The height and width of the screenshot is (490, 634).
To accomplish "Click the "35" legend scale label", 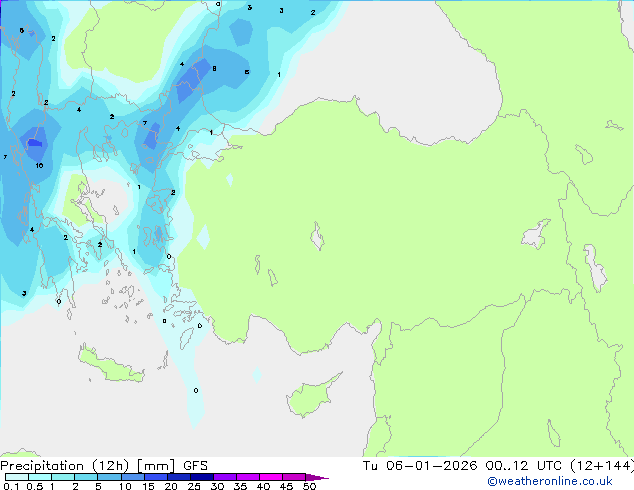I will tap(240, 486).
